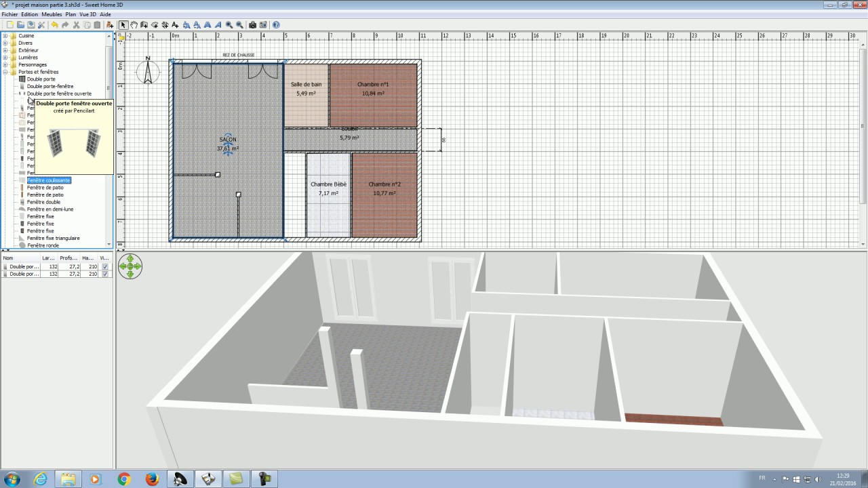Open Sweet Home 3D help icon

[x=276, y=25]
